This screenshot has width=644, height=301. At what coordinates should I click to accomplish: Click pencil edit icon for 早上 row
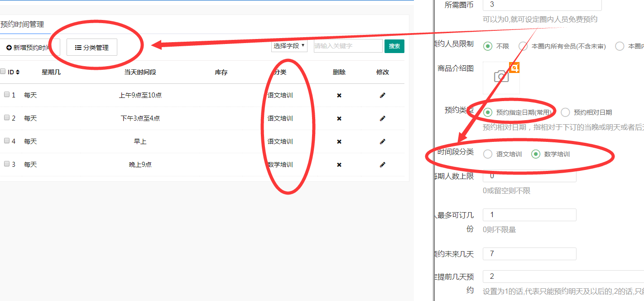382,141
